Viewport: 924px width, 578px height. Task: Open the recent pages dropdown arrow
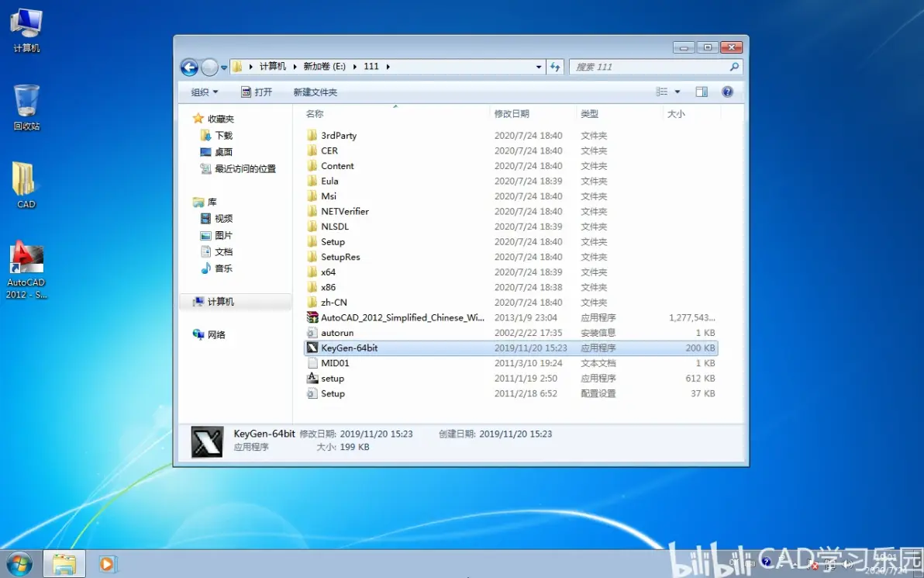tap(224, 67)
